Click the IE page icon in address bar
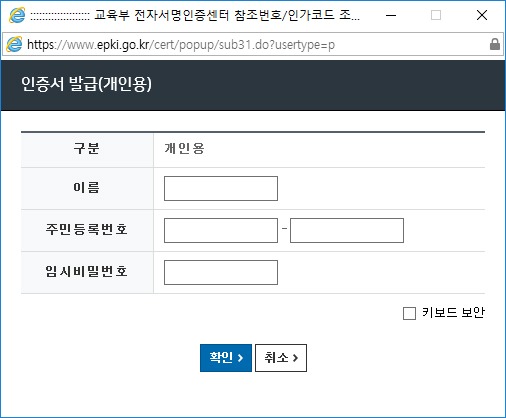The image size is (506, 418). 14,44
